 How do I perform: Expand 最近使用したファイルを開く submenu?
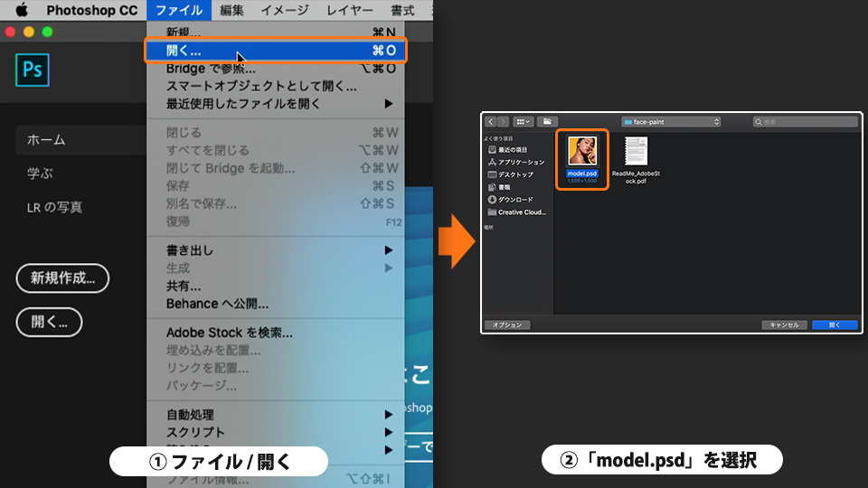276,104
